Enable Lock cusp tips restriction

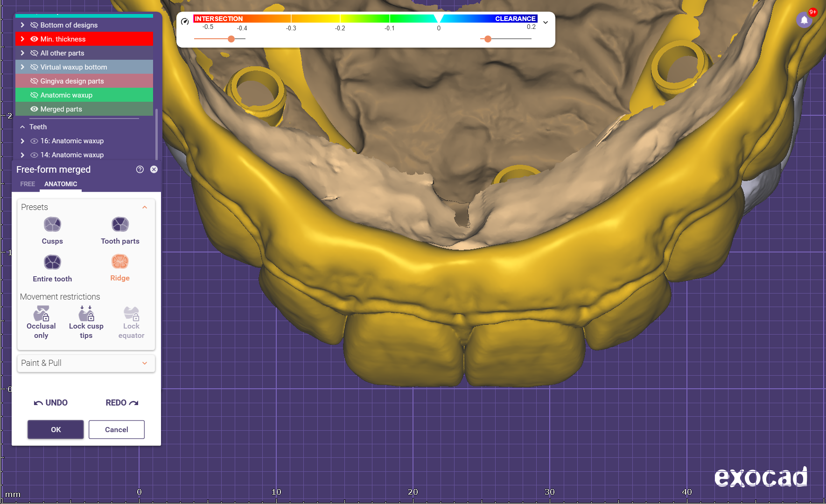point(86,314)
